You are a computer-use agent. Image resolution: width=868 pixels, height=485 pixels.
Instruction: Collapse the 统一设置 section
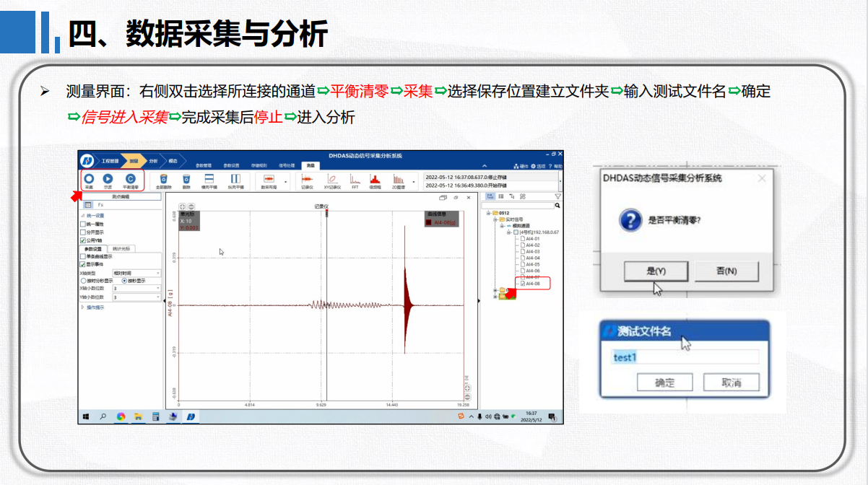click(82, 216)
